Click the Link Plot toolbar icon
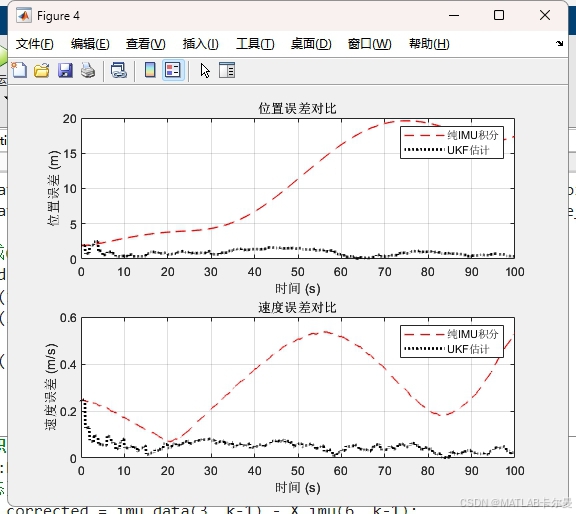The height and width of the screenshot is (514, 576). point(119,70)
